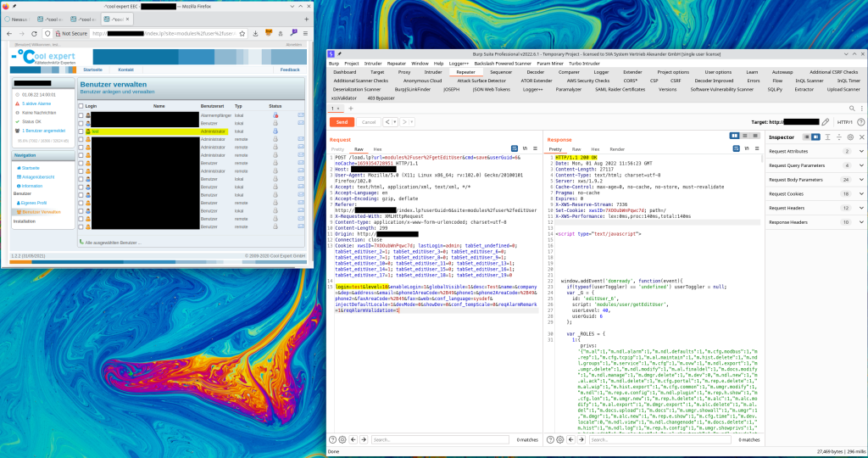Open the Intruder menu in Burp
The width and height of the screenshot is (868, 458).
point(373,63)
